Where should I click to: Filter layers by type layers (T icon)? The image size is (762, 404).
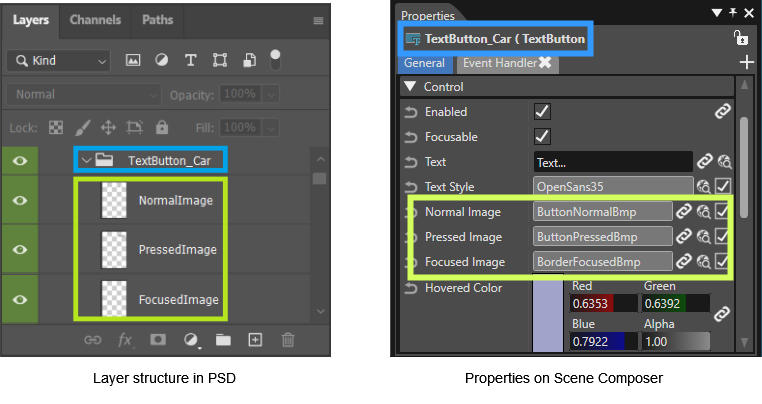click(190, 60)
